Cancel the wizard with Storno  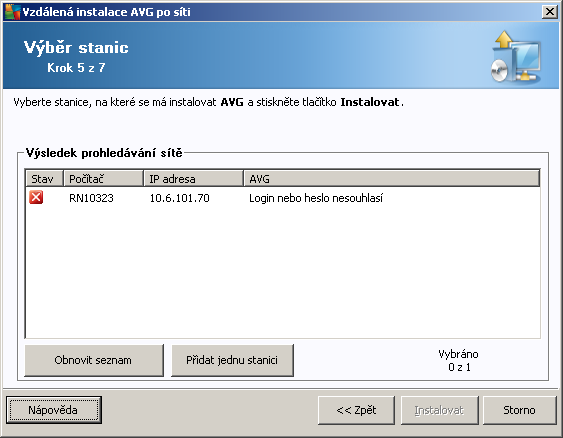(519, 410)
